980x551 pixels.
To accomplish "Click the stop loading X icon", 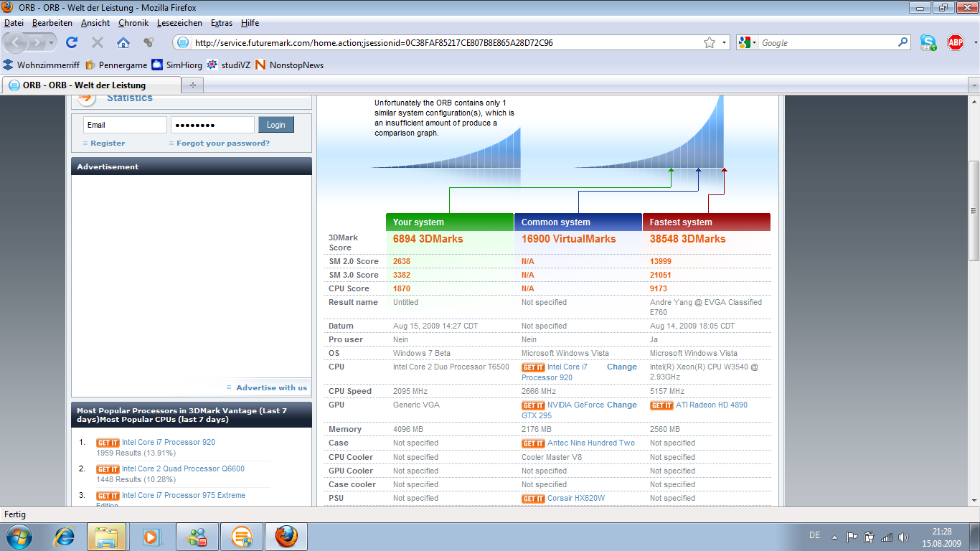I will coord(98,42).
